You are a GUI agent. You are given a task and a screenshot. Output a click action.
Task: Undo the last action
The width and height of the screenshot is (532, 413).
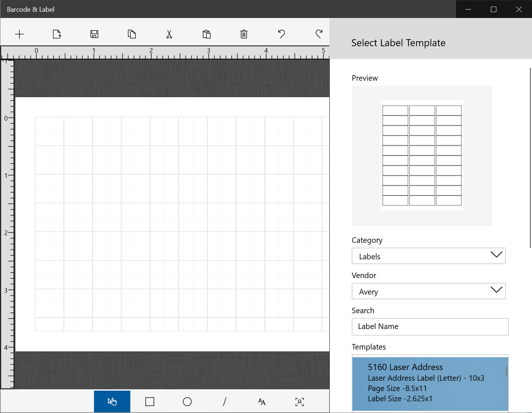(281, 34)
